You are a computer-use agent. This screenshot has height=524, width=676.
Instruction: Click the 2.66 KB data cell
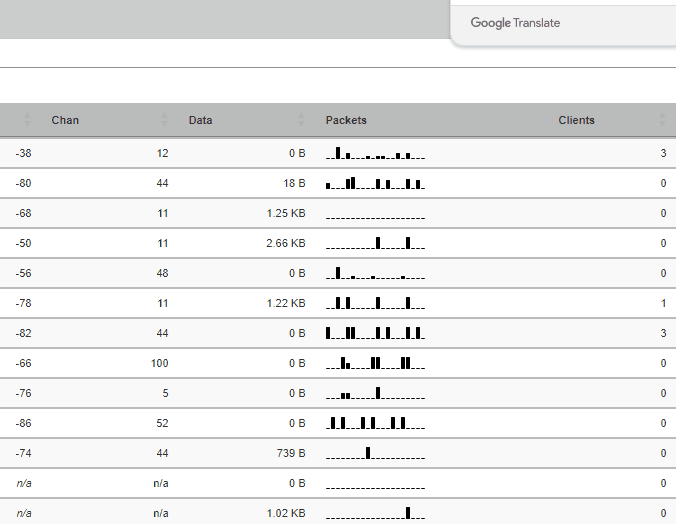(285, 243)
